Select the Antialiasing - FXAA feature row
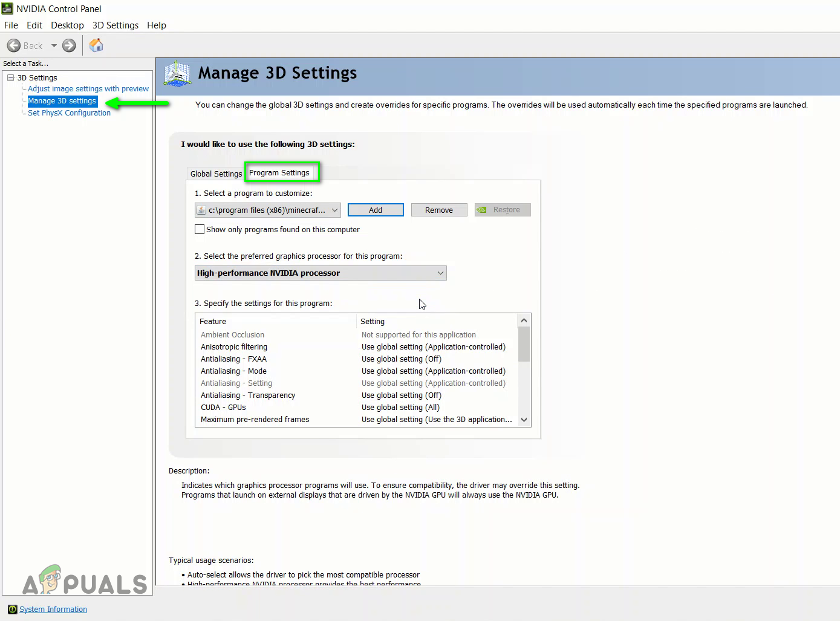This screenshot has width=840, height=621. (x=357, y=359)
